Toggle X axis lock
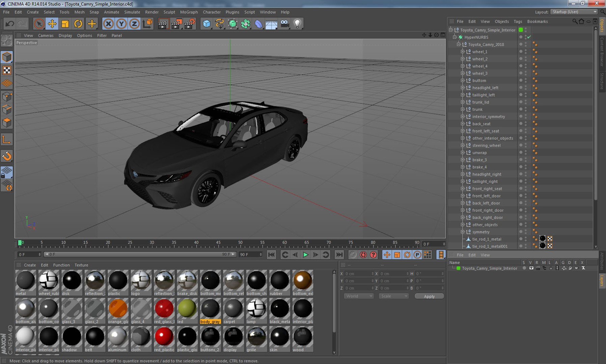606x364 pixels. [x=108, y=24]
